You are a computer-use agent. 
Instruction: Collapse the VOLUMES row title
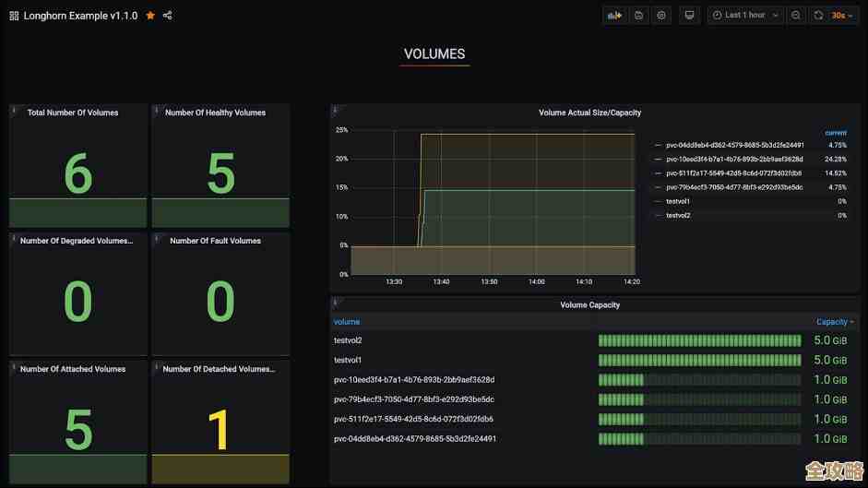434,54
